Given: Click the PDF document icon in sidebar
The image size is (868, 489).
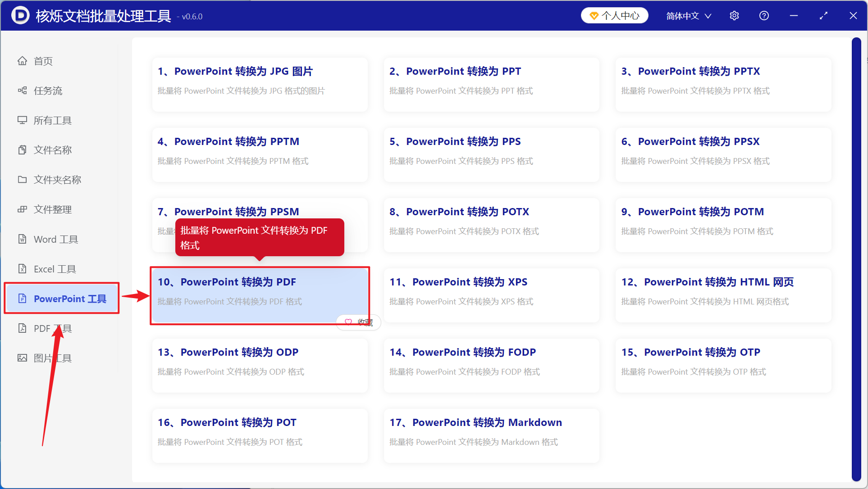Looking at the screenshot, I should coord(22,328).
